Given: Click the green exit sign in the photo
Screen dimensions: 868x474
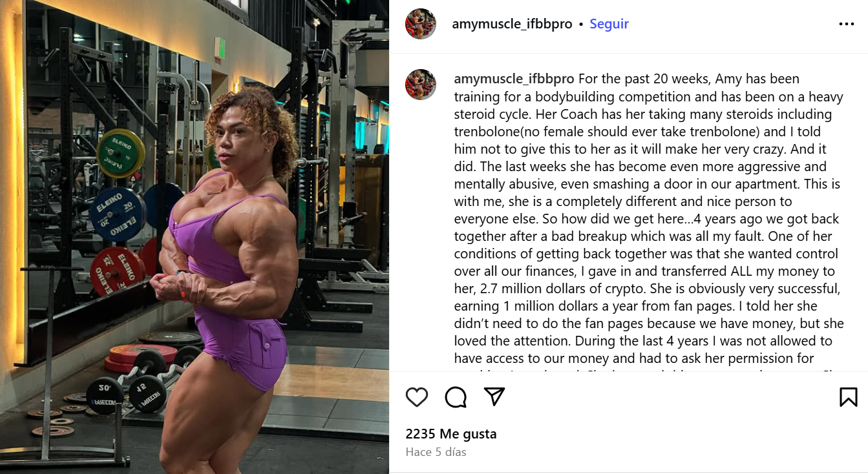Looking at the screenshot, I should [220, 48].
